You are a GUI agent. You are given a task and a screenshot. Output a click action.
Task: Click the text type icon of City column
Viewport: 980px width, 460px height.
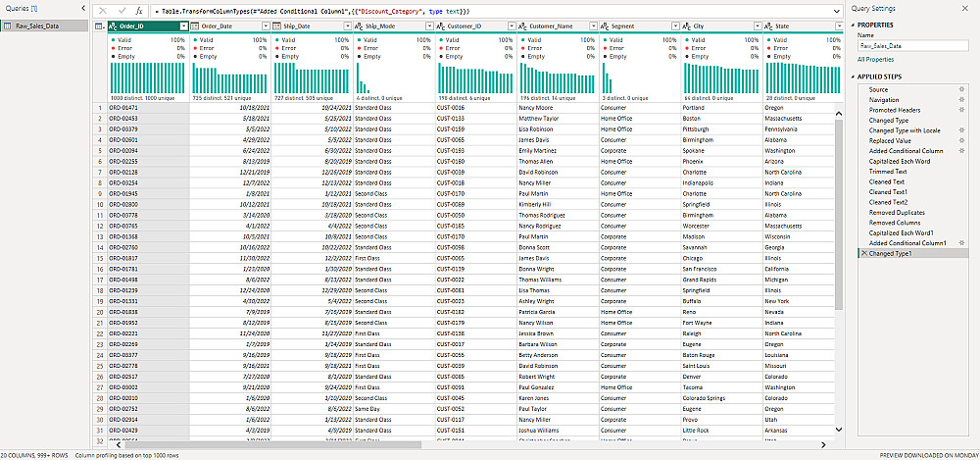686,26
